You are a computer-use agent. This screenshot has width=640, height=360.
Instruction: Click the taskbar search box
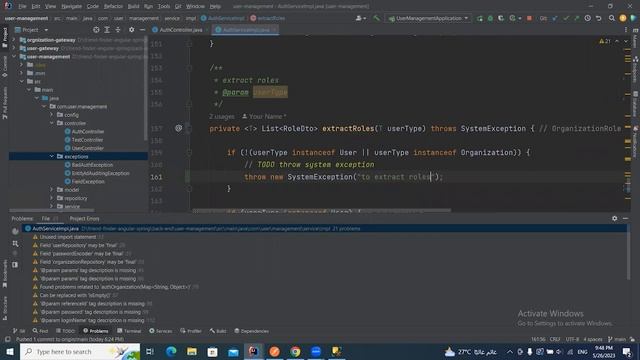(80, 351)
